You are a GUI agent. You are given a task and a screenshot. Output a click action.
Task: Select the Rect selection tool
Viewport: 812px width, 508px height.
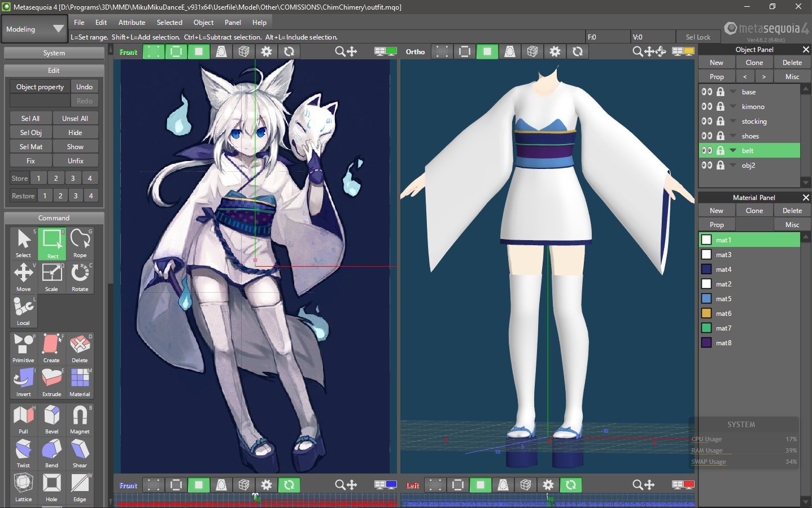[x=52, y=244]
